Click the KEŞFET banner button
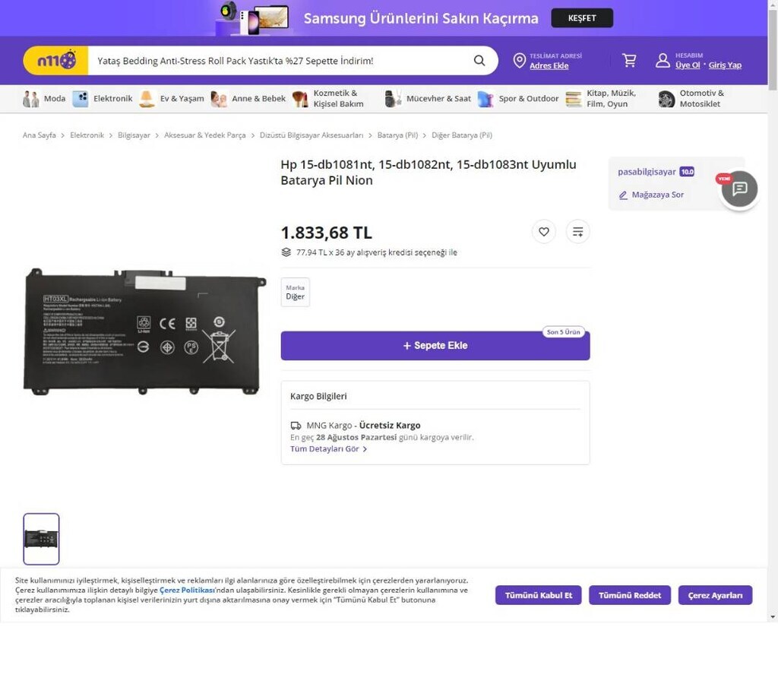The image size is (778, 700). coord(582,18)
